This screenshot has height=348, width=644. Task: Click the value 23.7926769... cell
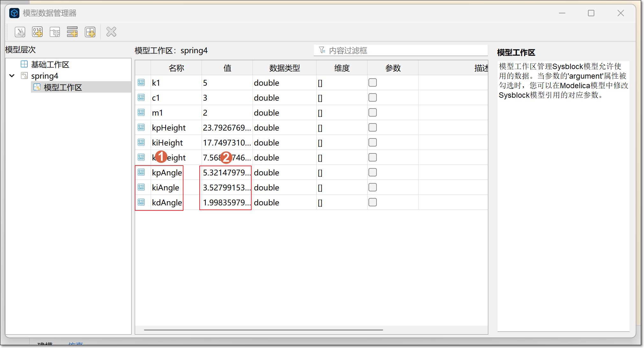227,128
